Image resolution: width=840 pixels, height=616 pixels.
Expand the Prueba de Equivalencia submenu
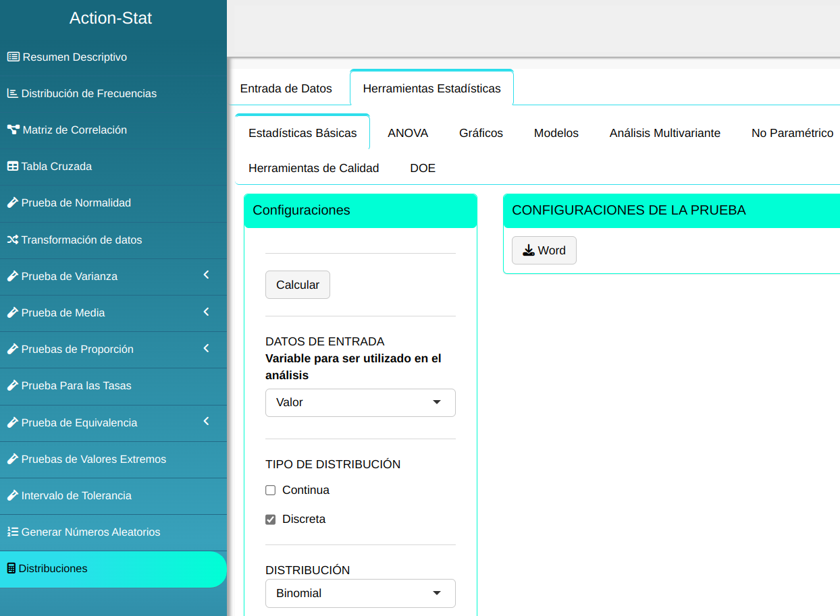tap(206, 422)
